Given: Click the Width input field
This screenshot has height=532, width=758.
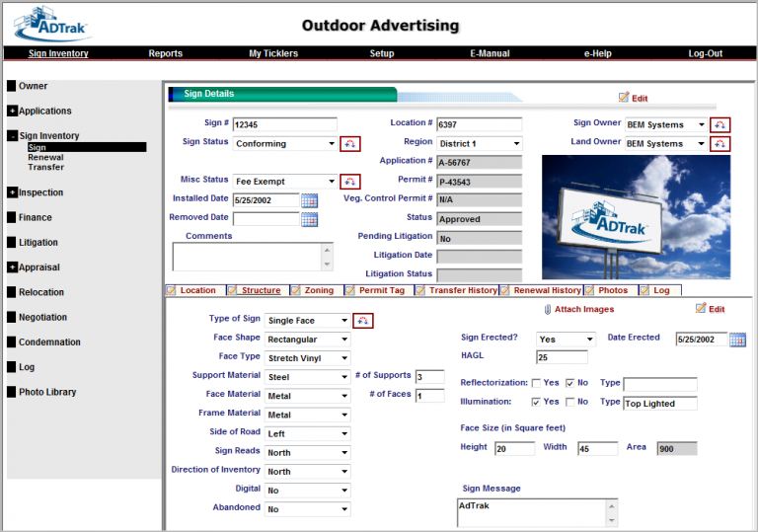Looking at the screenshot, I should click(x=597, y=448).
